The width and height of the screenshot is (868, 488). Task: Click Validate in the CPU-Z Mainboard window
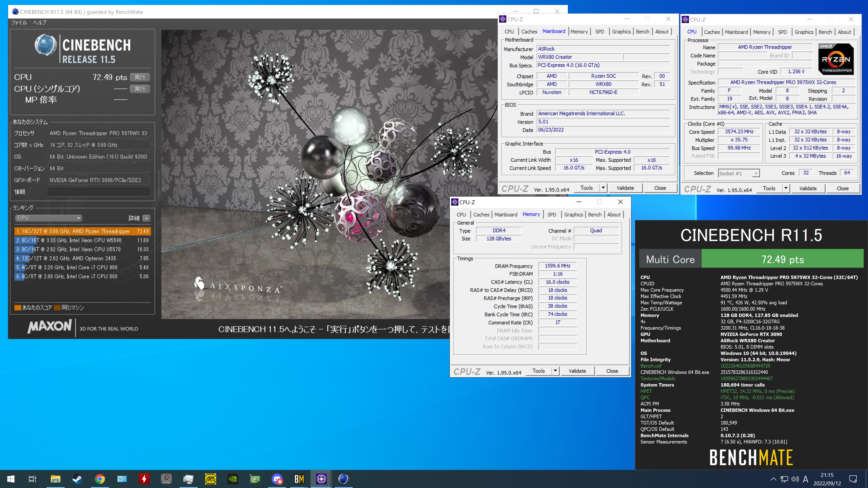(x=625, y=188)
